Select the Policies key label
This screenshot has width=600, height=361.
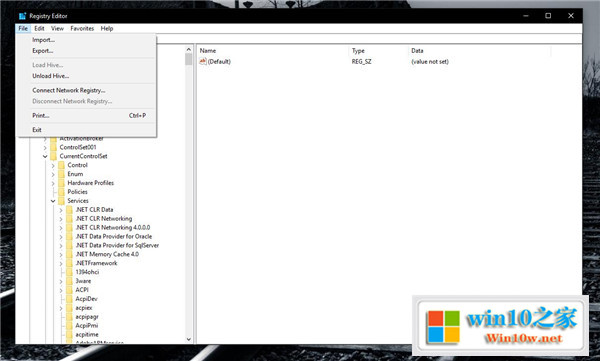[x=77, y=192]
